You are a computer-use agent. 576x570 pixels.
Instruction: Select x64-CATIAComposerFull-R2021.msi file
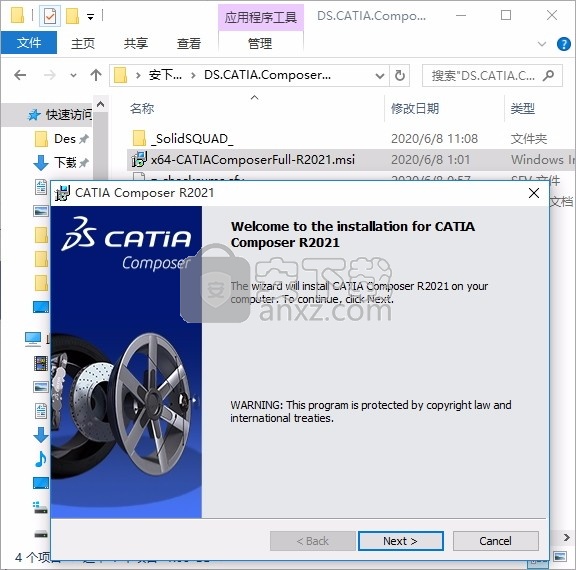click(253, 160)
